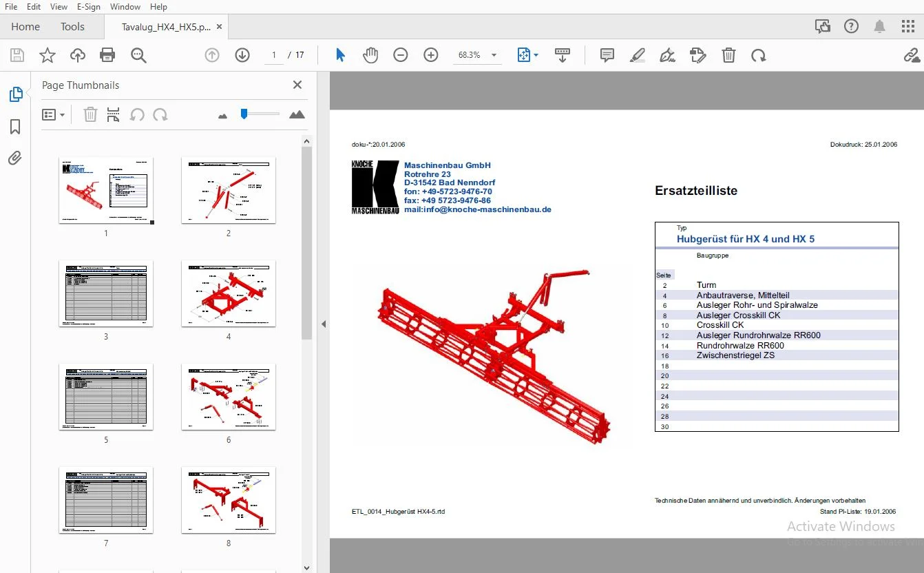Select page 2 thumbnail
The height and width of the screenshot is (573, 924).
pos(229,191)
